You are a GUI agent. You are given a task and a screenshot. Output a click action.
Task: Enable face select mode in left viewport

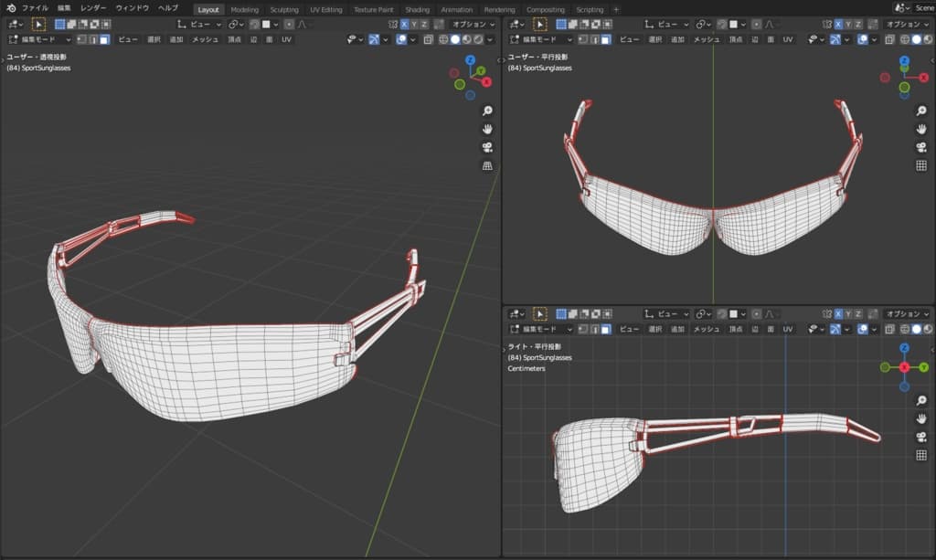click(x=105, y=39)
